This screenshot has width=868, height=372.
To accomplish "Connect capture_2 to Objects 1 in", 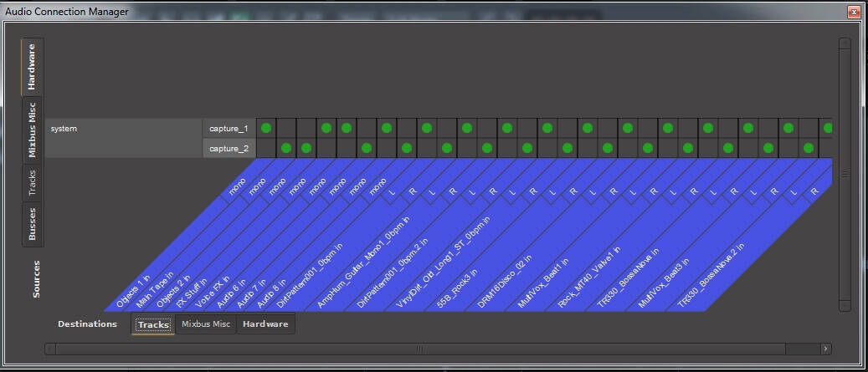I will [x=266, y=148].
